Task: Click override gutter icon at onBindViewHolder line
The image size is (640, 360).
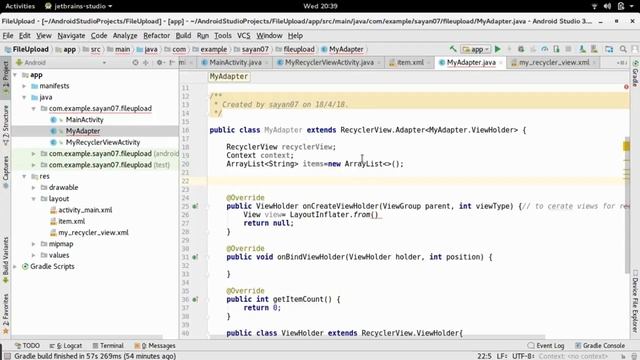Action: pos(195,257)
